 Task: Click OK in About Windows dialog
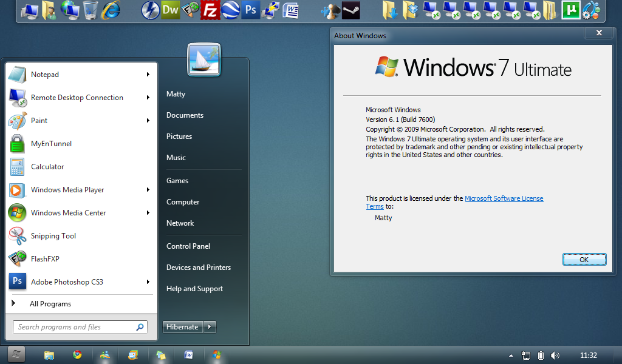(584, 260)
